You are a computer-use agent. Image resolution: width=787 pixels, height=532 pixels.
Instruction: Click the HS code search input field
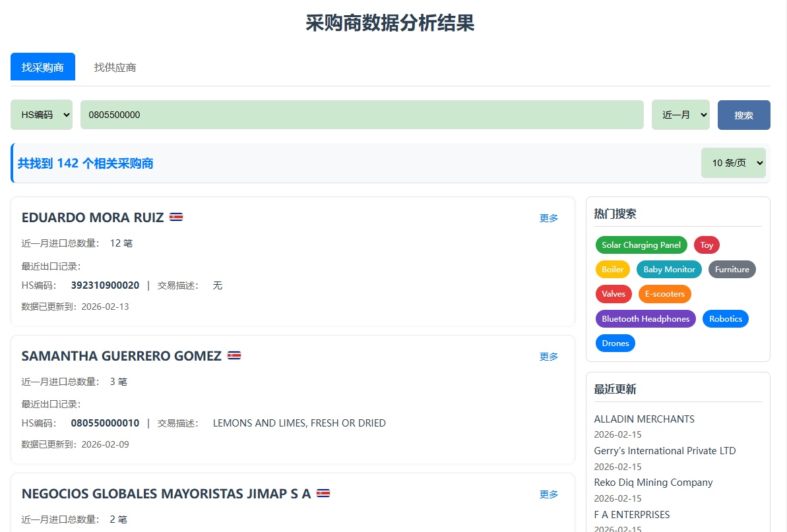pos(362,114)
